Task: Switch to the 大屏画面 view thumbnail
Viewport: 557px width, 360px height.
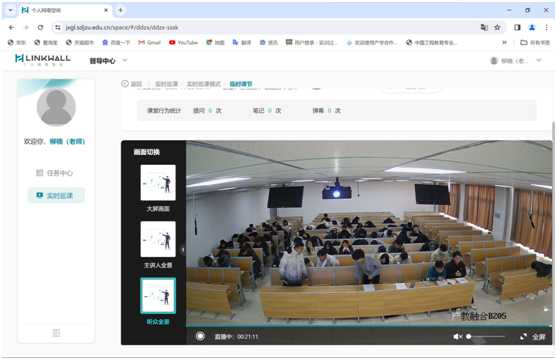Action: [x=158, y=183]
